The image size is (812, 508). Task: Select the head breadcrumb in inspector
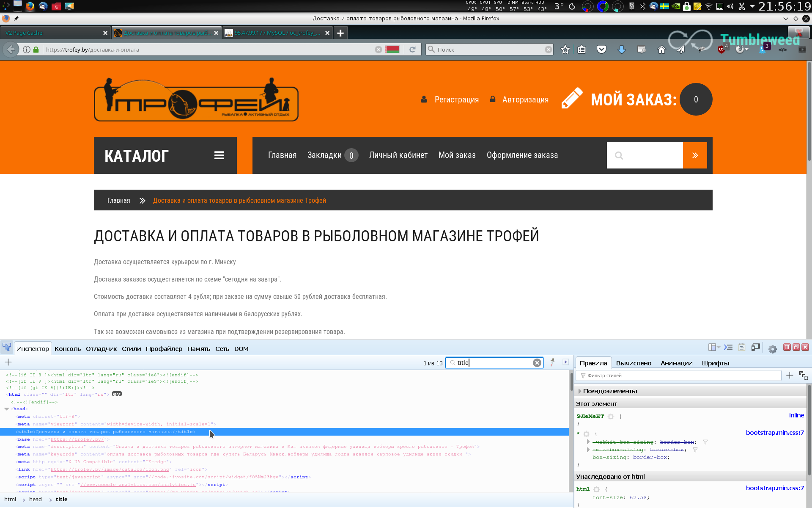pyautogui.click(x=36, y=500)
